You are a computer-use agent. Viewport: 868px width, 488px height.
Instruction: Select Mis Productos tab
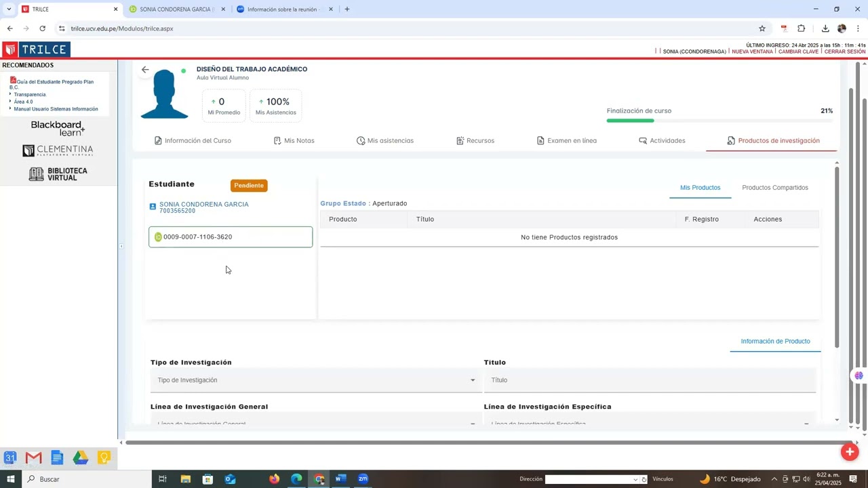(700, 188)
